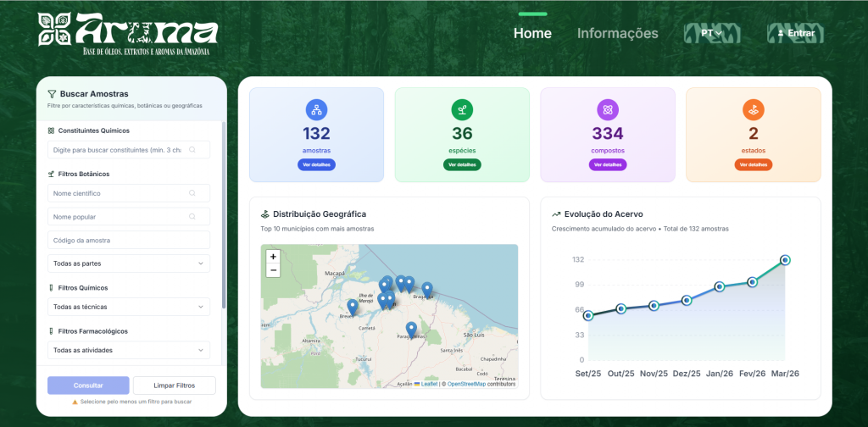Click Ver detalhes under amostras
The height and width of the screenshot is (427, 868).
click(316, 164)
